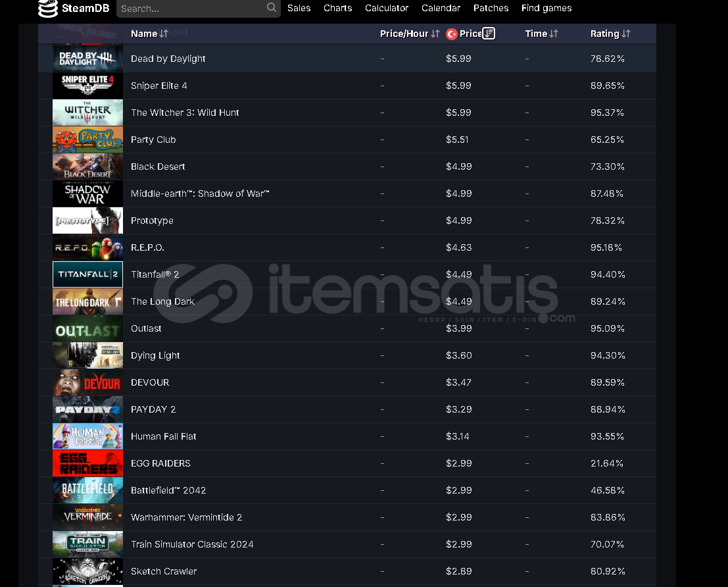Open Battlefield 2042 game link
The image size is (728, 587).
tap(168, 490)
